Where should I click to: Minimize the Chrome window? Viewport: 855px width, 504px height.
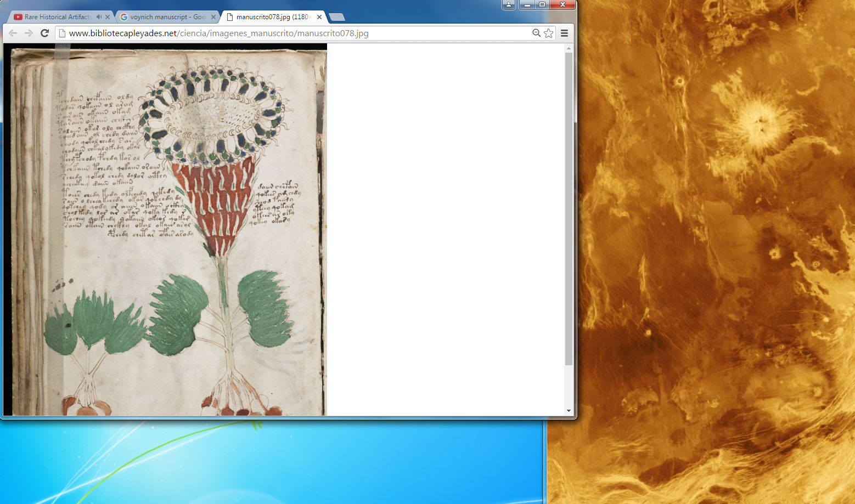click(527, 5)
